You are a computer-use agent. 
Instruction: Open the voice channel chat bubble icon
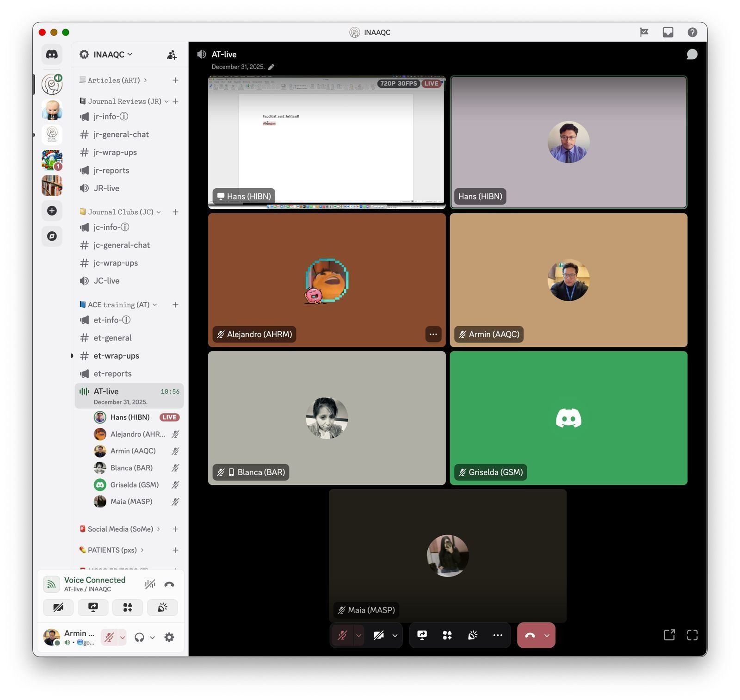click(691, 55)
